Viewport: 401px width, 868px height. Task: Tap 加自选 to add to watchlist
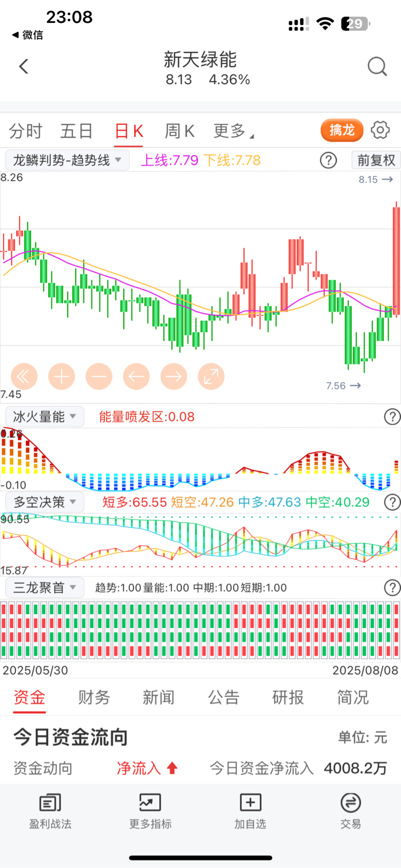pos(250,811)
